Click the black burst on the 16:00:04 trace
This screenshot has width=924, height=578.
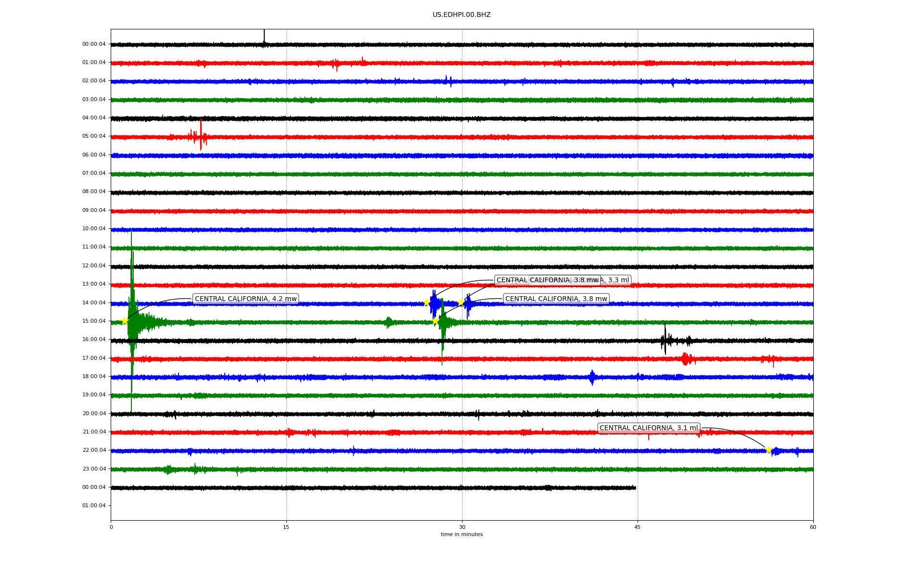click(x=665, y=341)
